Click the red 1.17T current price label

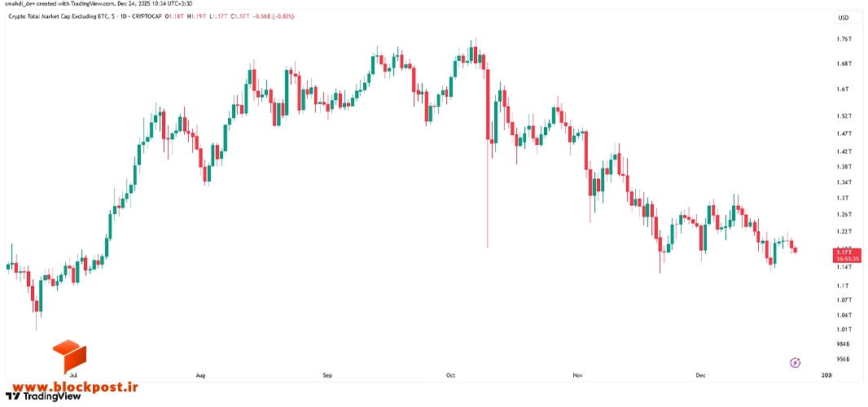(x=847, y=255)
